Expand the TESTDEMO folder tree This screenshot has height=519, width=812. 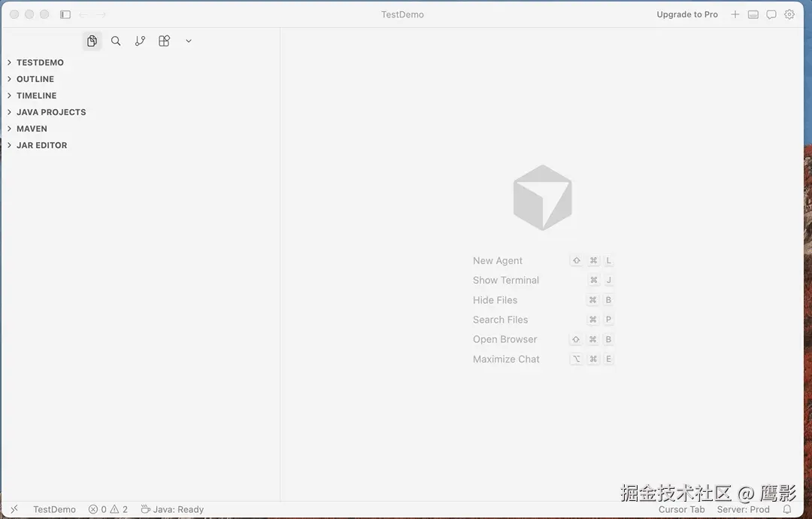(40, 62)
